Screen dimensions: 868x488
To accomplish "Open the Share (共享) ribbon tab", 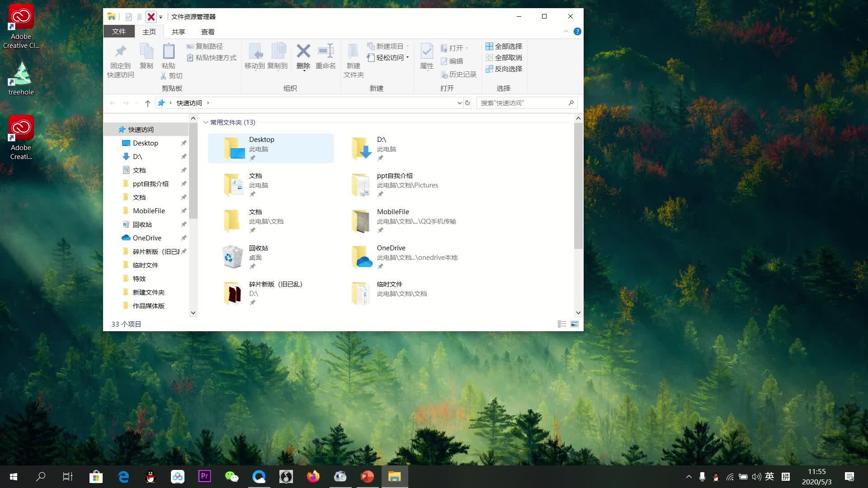I will pos(178,32).
